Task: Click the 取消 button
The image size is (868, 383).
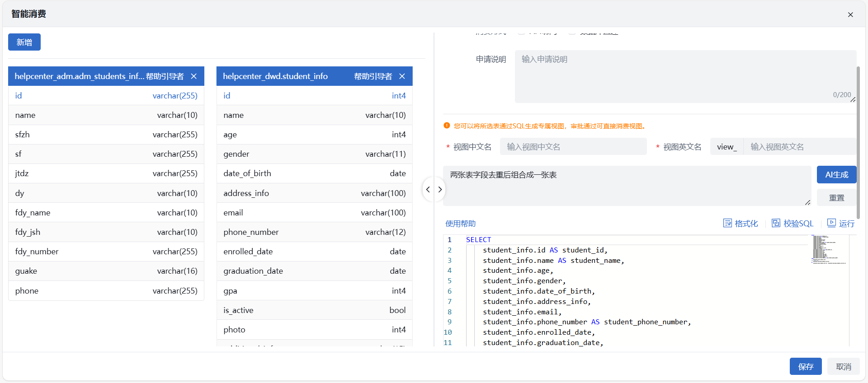Action: pyautogui.click(x=844, y=366)
